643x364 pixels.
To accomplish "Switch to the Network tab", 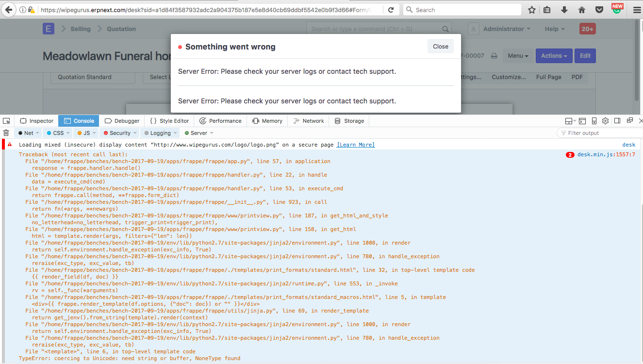I will click(308, 121).
